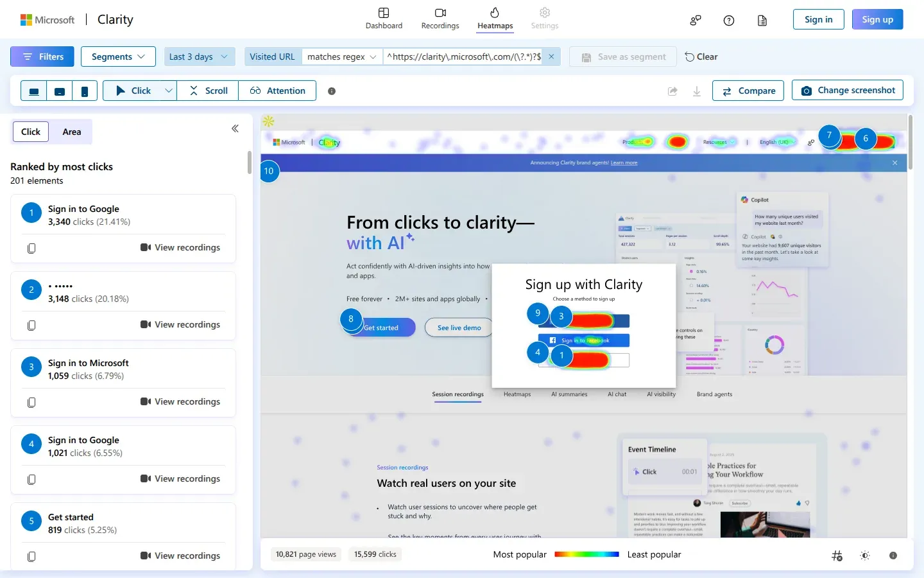The height and width of the screenshot is (578, 924).
Task: Click the Microsoft Clarity logo
Action: (x=77, y=19)
